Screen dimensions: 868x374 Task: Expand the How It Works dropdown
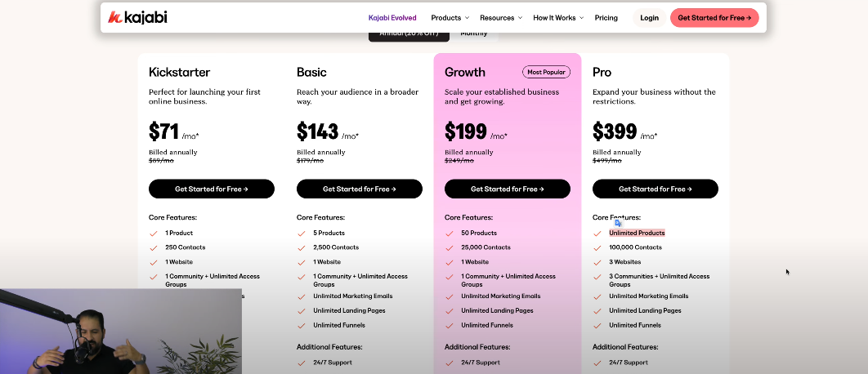(558, 18)
